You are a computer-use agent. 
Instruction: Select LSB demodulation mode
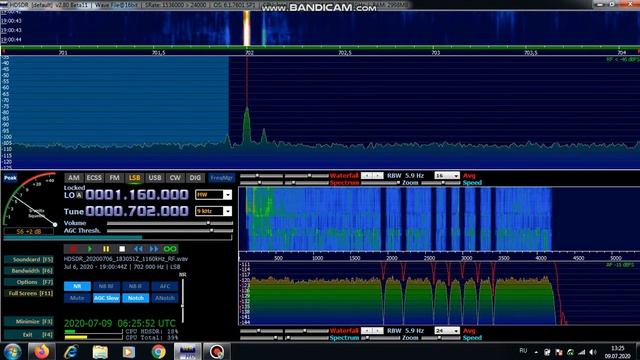point(134,178)
